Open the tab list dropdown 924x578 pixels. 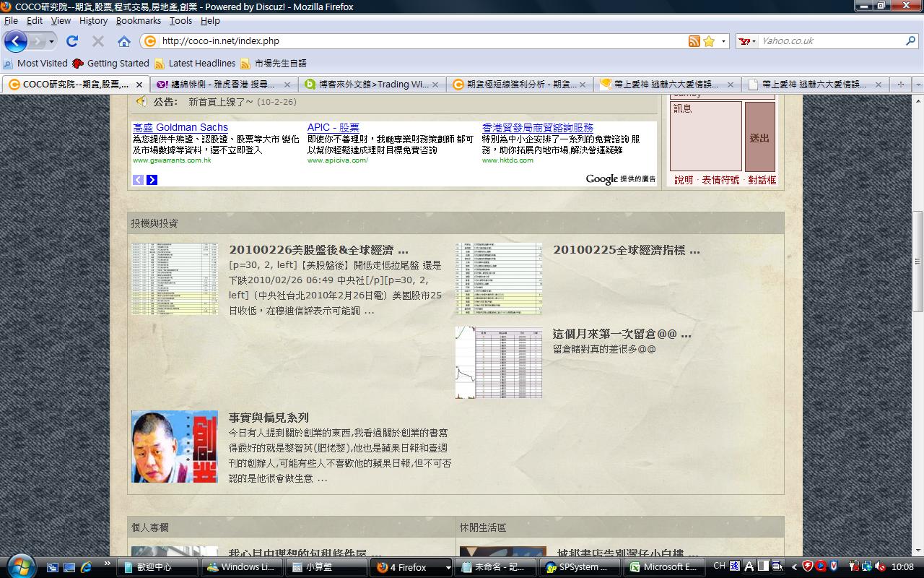pos(918,84)
